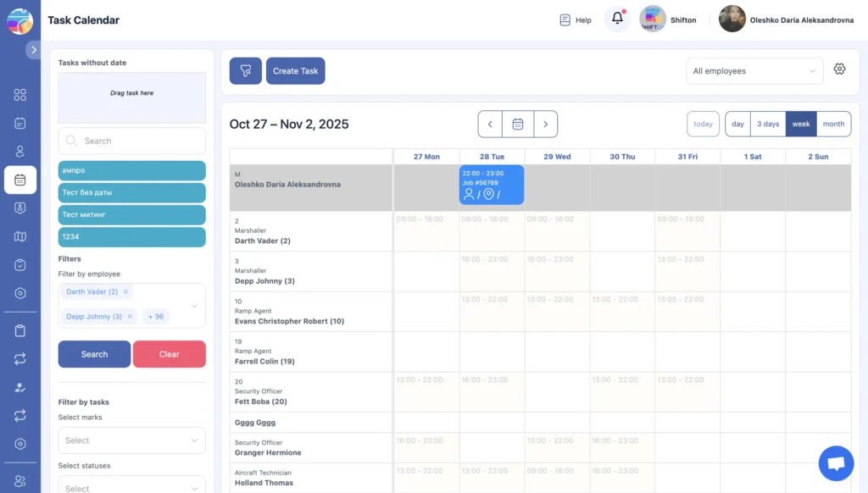868x493 pixels.
Task: Open the calendar module in the sidebar
Action: pos(20,180)
